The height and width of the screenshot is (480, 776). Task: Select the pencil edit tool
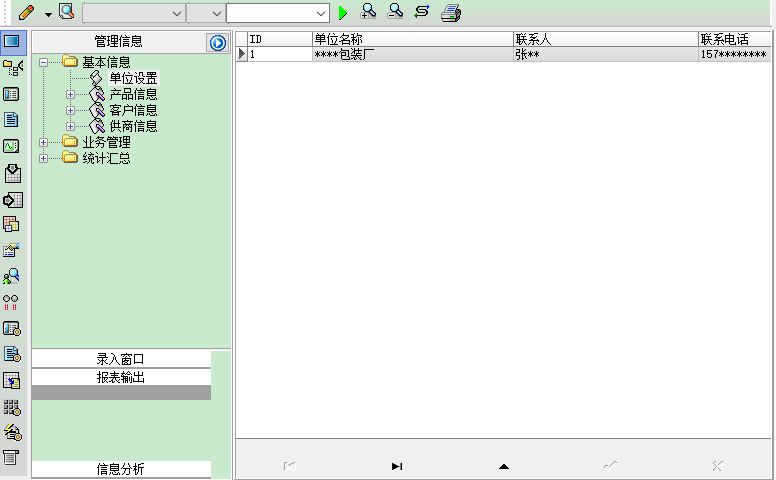[26, 12]
